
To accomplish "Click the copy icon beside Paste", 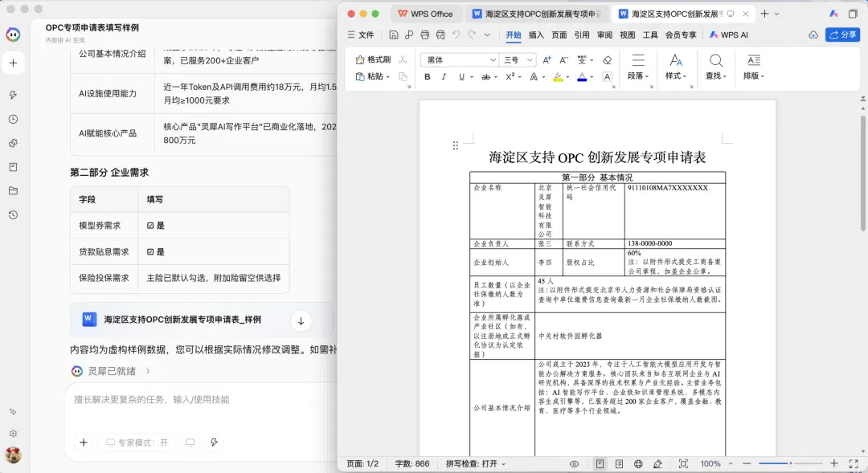I will [x=403, y=76].
